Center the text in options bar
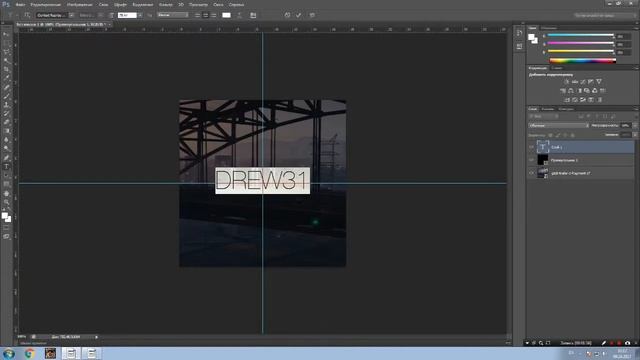The width and height of the screenshot is (640, 360). pos(205,15)
